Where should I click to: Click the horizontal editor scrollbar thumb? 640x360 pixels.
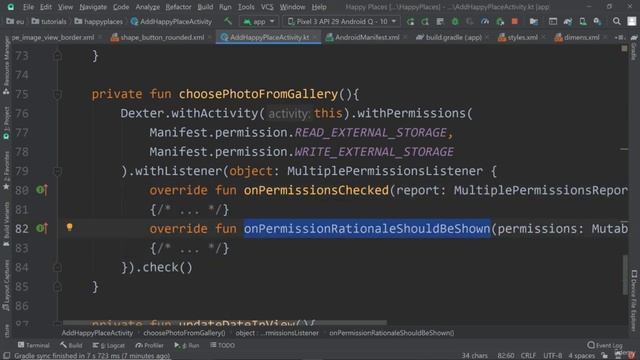(224, 322)
